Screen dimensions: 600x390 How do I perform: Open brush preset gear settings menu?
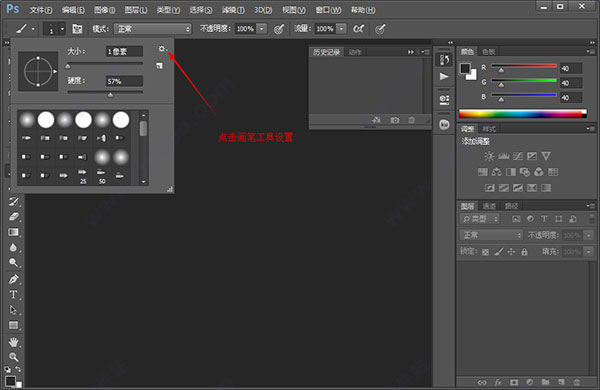coord(162,49)
